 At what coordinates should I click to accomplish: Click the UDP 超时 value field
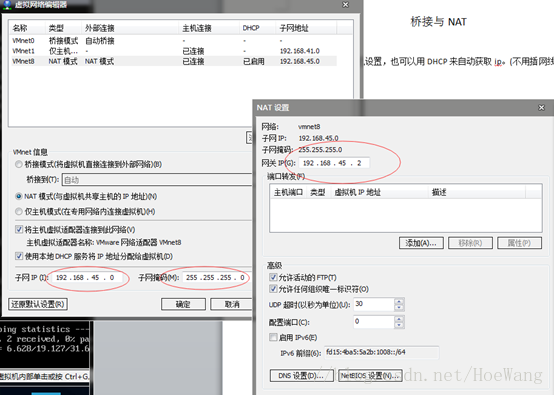tap(374, 304)
